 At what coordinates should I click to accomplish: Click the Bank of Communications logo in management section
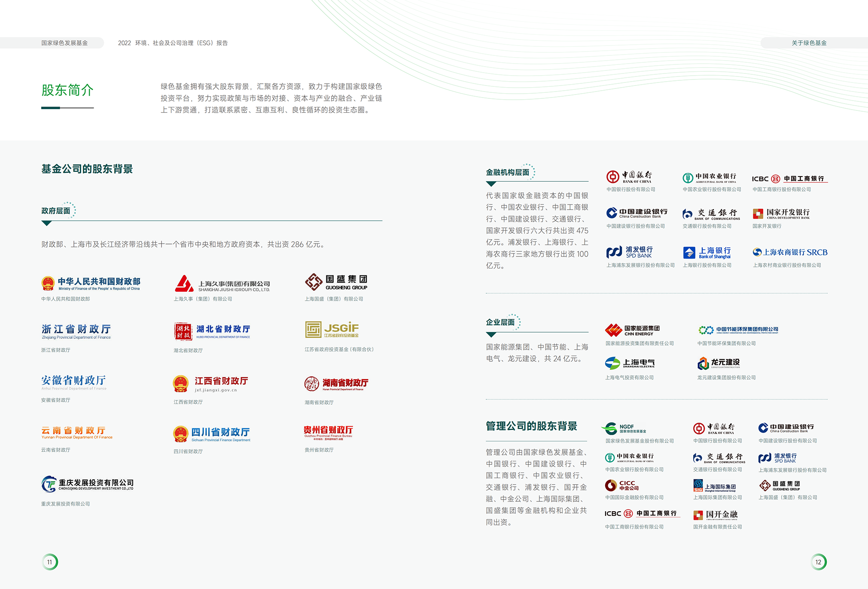click(x=719, y=458)
